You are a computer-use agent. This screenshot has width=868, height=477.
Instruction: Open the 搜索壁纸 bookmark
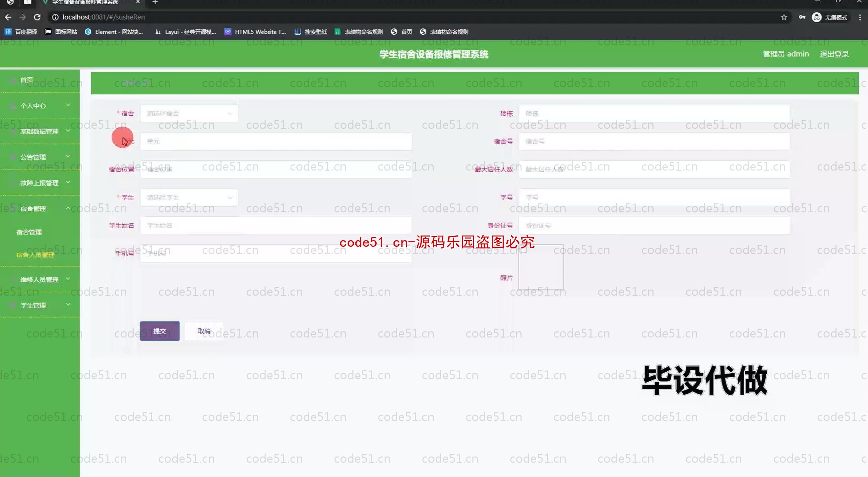click(311, 32)
